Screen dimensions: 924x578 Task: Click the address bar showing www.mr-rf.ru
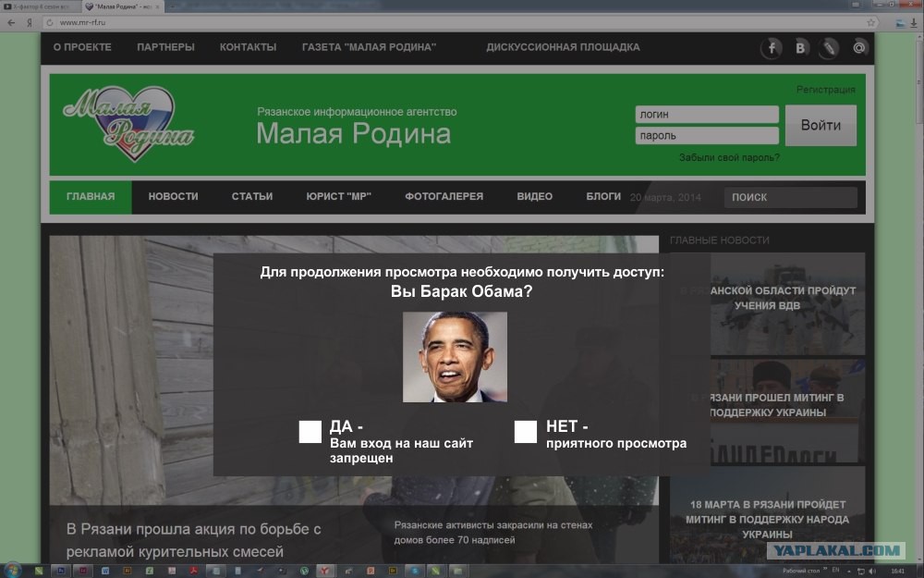(459, 22)
